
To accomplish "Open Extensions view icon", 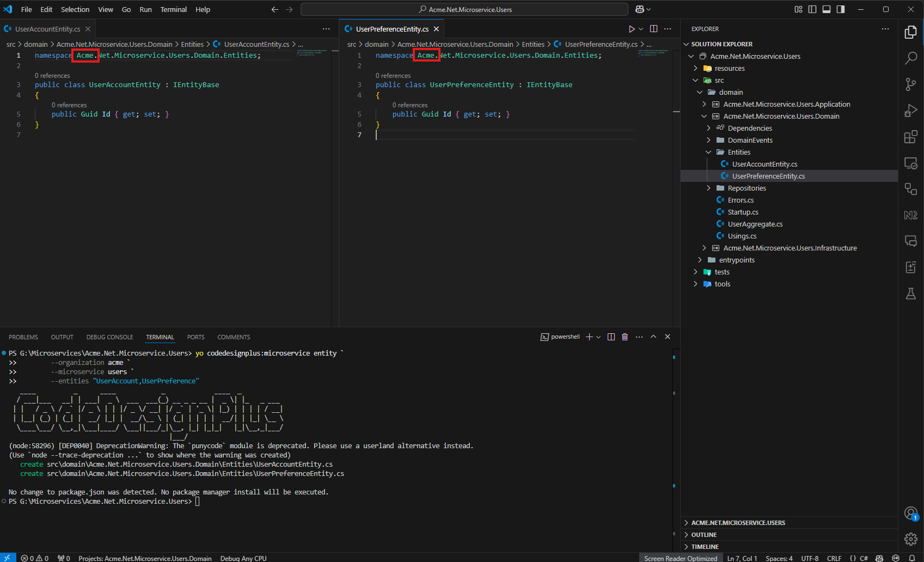I will click(910, 136).
